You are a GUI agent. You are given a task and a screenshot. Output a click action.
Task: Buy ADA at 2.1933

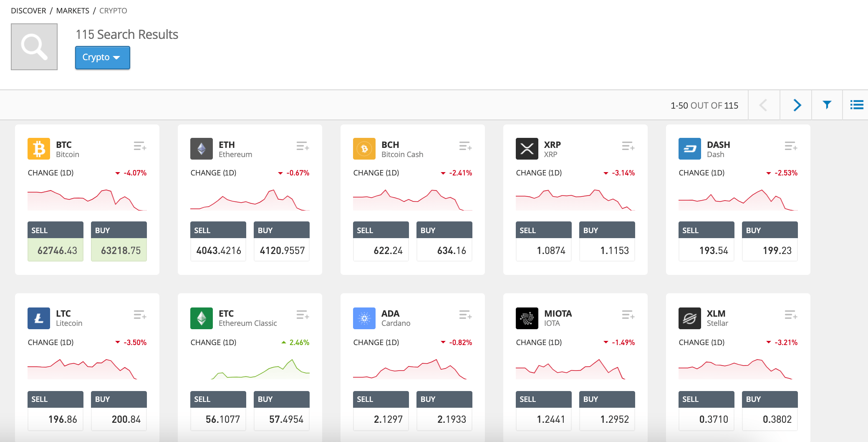[444, 411]
